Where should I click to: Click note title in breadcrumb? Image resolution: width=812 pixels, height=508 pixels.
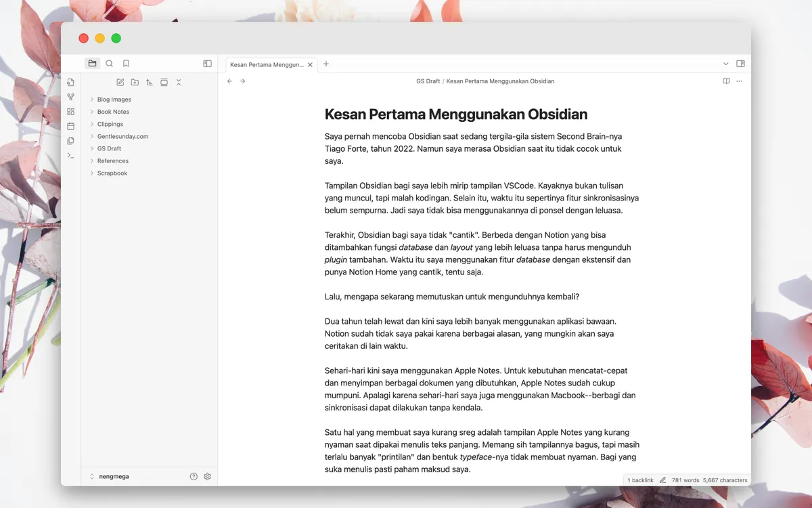500,81
